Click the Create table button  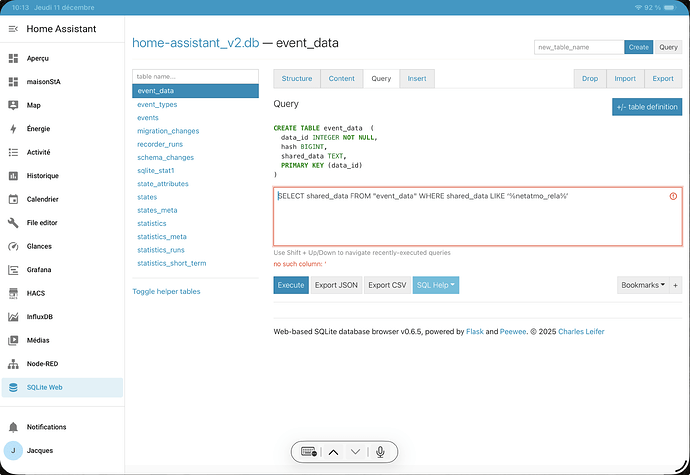(x=639, y=47)
